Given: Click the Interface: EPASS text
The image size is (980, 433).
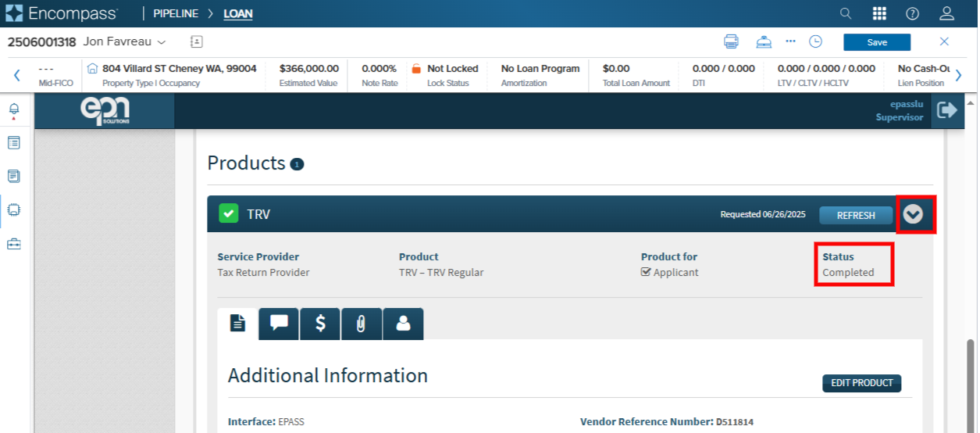Looking at the screenshot, I should tap(266, 421).
